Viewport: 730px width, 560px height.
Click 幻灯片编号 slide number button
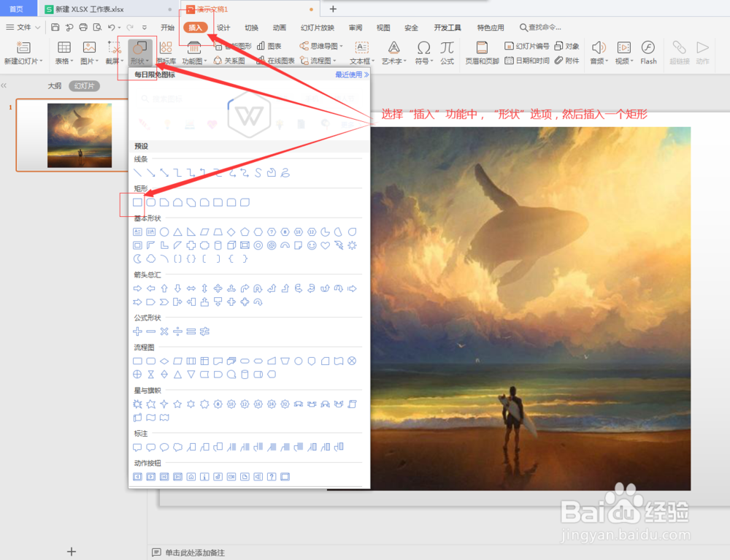tap(527, 45)
